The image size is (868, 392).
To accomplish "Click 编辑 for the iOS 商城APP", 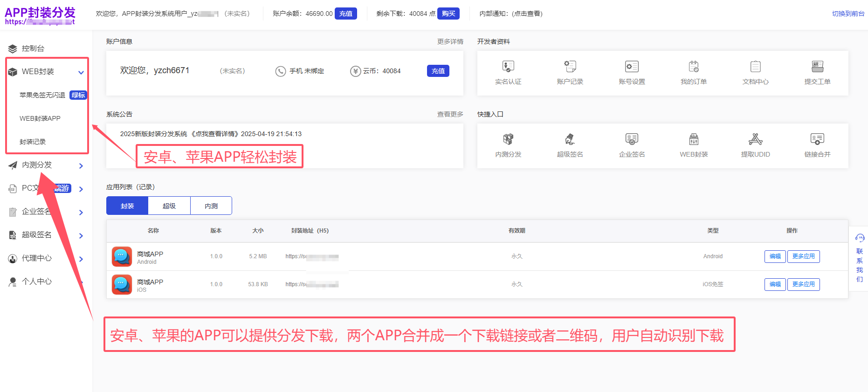I will (775, 284).
